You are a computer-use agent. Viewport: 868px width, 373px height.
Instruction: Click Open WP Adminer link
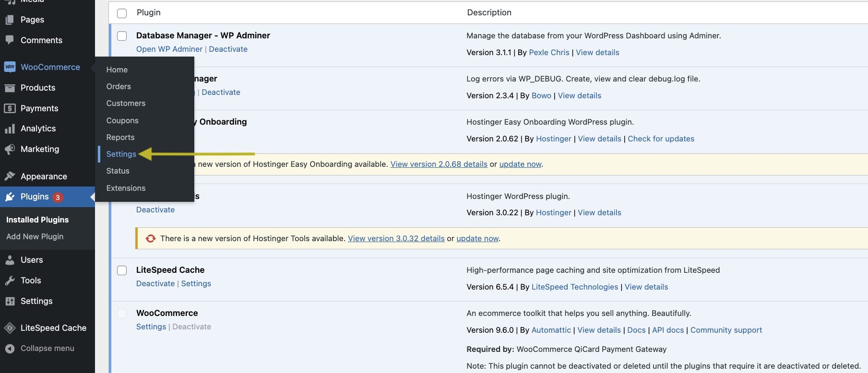169,49
